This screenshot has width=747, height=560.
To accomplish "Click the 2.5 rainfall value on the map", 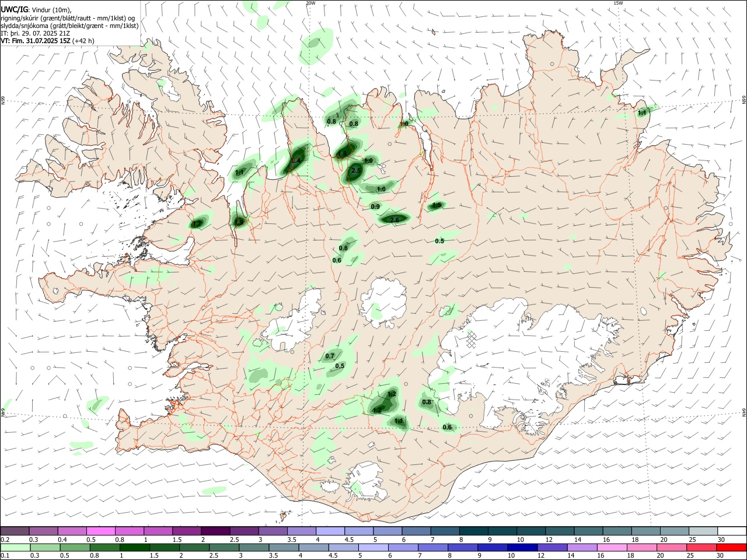I will pos(356,170).
